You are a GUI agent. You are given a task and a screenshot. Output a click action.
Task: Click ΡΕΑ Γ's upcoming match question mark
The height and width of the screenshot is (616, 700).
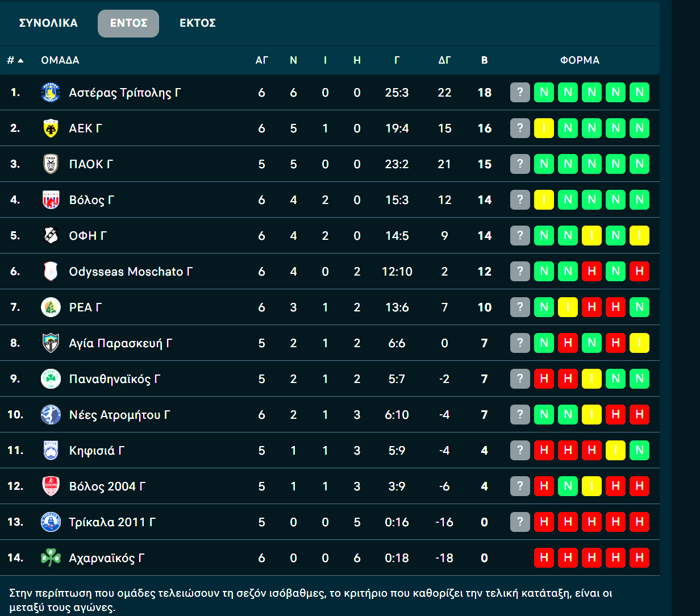[x=520, y=307]
